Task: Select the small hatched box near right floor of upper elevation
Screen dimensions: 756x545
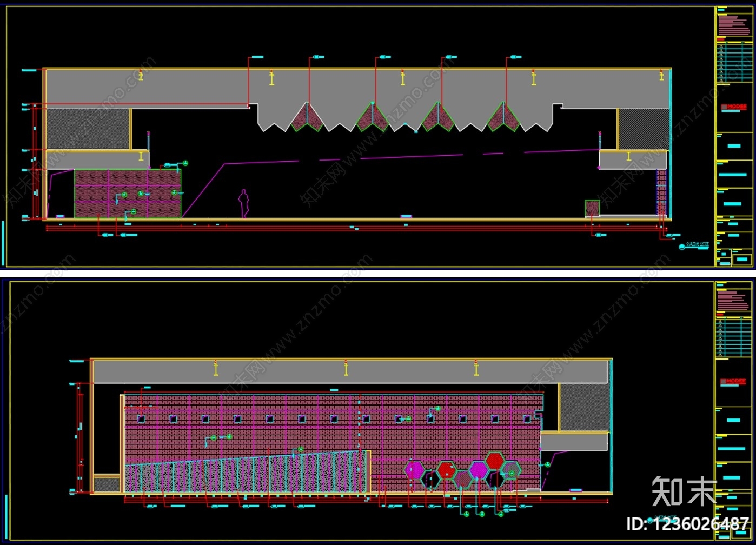Action: (592, 208)
